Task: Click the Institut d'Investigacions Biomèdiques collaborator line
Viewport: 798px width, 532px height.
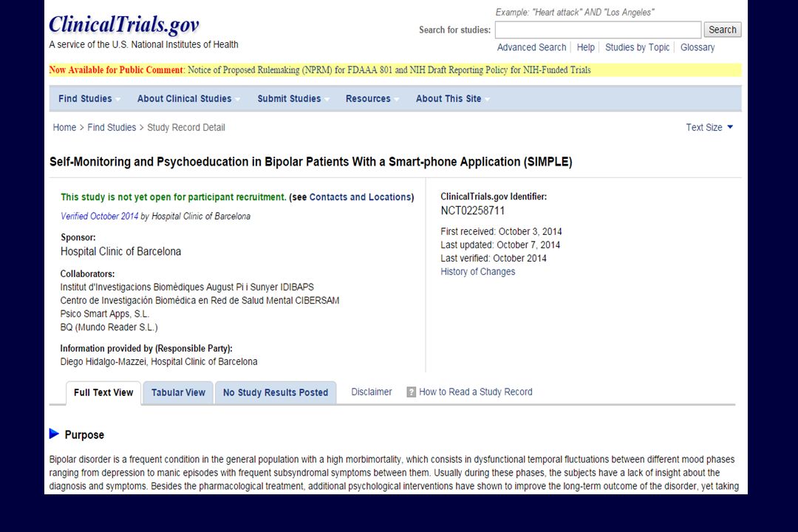Action: click(187, 287)
